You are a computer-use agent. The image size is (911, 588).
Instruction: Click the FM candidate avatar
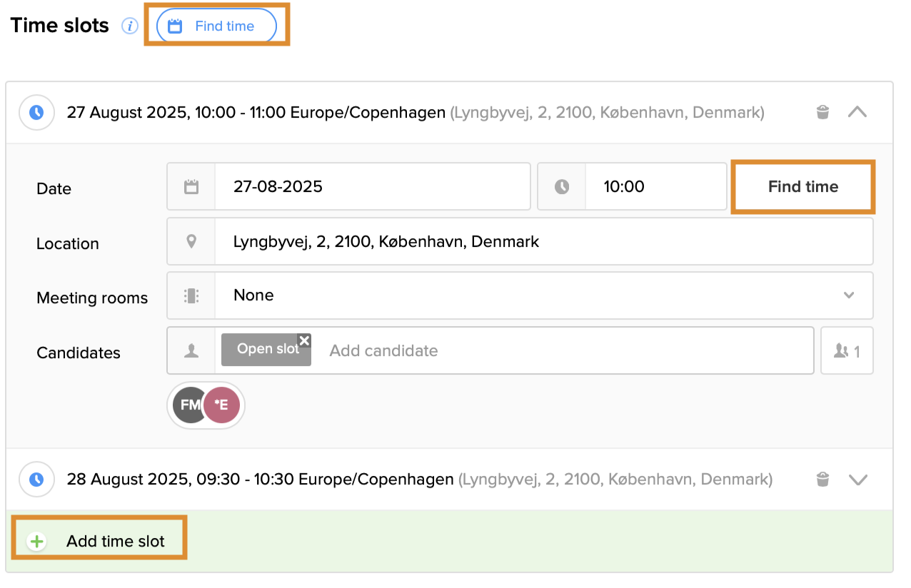pos(188,405)
